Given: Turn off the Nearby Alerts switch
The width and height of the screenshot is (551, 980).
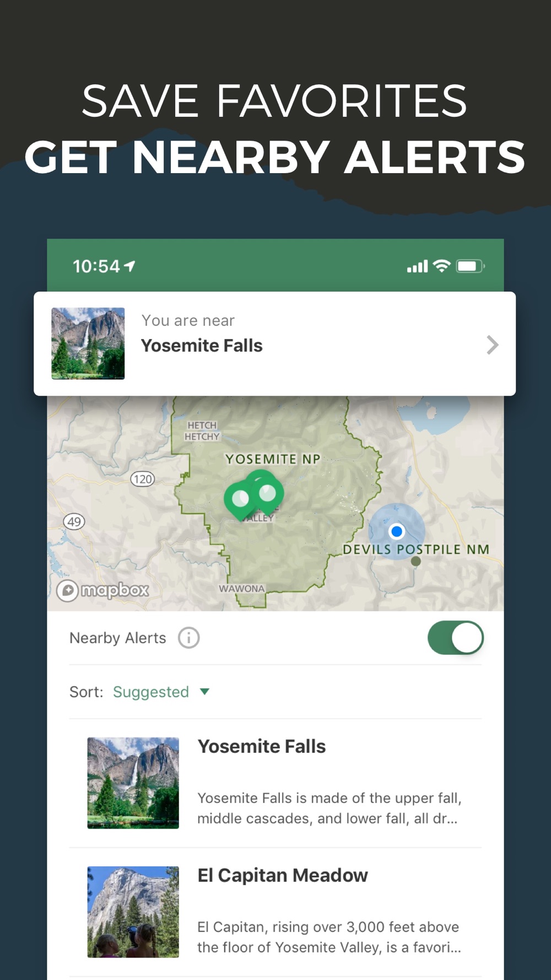Looking at the screenshot, I should 456,638.
